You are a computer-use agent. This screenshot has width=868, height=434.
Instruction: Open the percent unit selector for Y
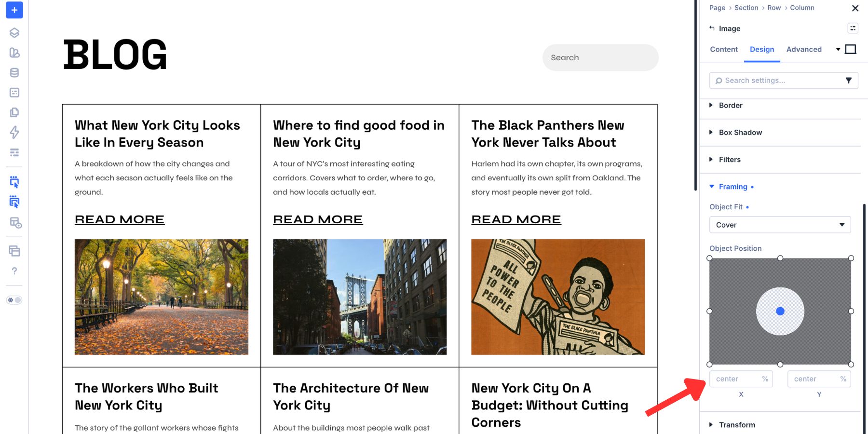(843, 379)
